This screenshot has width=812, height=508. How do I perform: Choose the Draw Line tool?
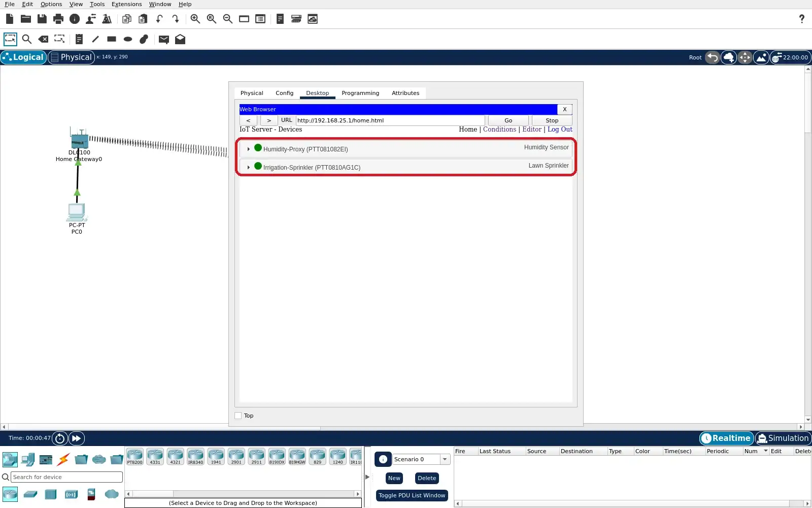tap(95, 39)
